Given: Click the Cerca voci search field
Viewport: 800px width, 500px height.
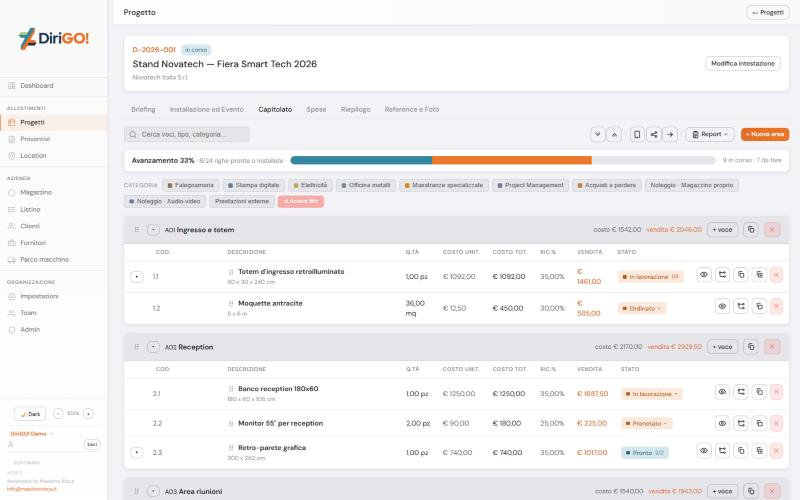Looking at the screenshot, I should (x=187, y=135).
